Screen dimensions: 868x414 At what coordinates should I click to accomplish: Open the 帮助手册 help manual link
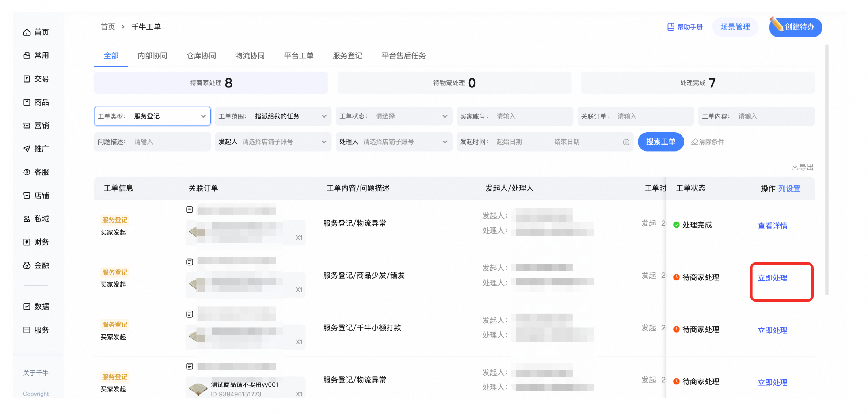click(x=685, y=27)
